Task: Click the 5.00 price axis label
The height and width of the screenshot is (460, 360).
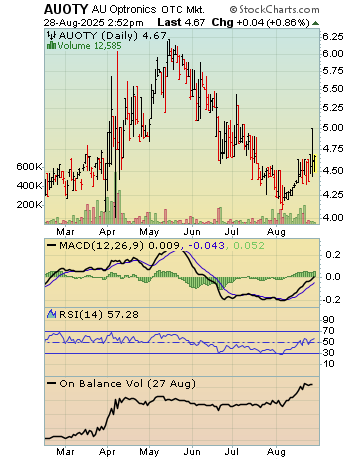Action: point(333,128)
